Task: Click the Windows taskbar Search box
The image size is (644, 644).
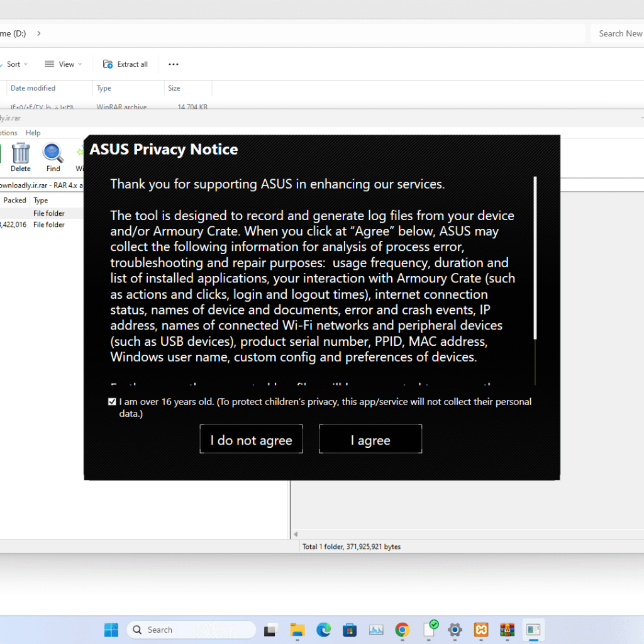Action: (x=191, y=630)
